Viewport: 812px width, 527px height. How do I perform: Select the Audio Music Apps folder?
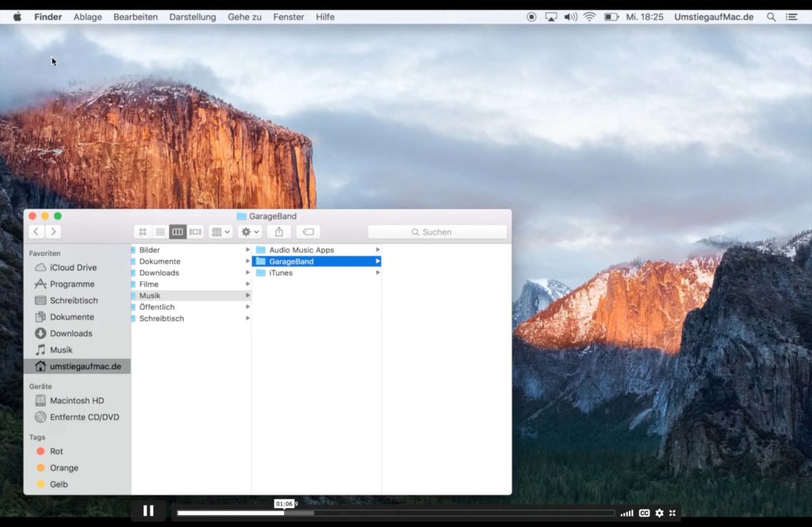(316, 250)
